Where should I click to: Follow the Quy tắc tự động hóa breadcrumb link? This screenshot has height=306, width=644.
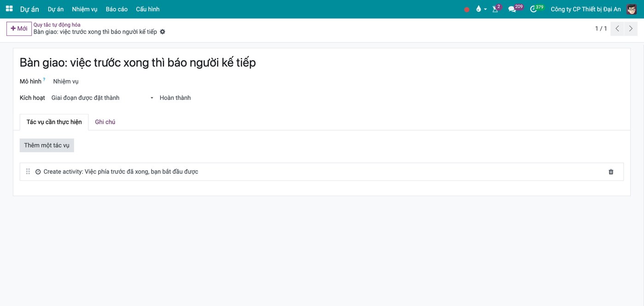[57, 25]
